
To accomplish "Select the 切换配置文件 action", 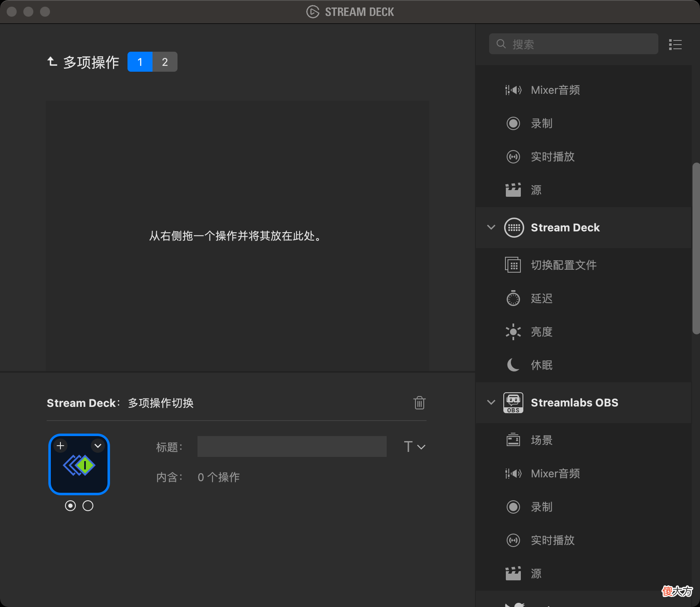I will click(583, 265).
